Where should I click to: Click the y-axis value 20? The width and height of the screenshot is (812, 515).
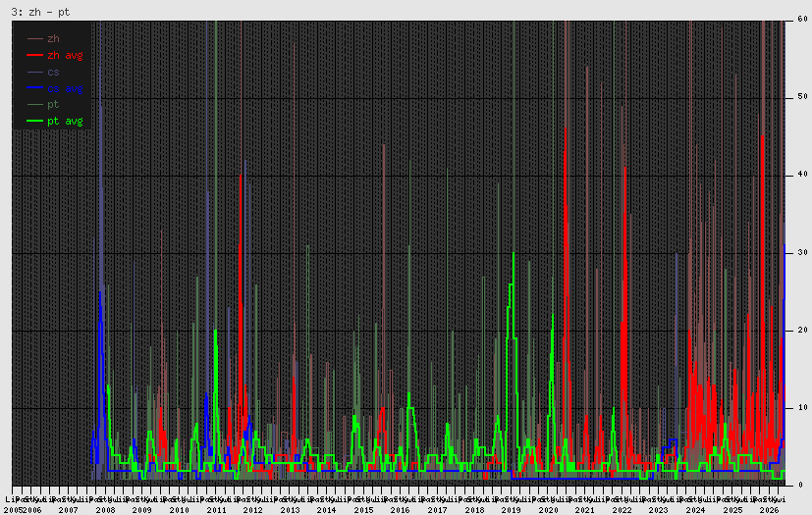pyautogui.click(x=803, y=331)
